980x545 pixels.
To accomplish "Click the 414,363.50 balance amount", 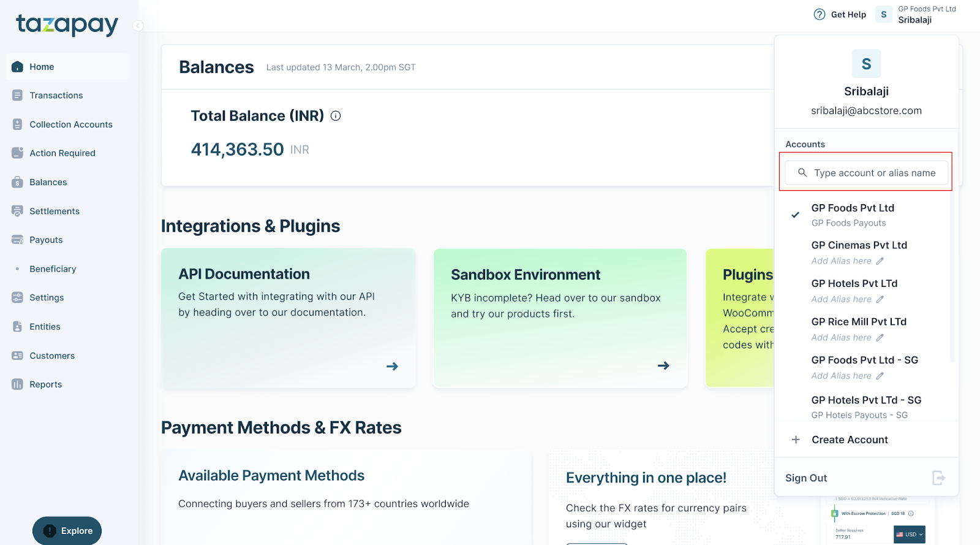I will 237,149.
